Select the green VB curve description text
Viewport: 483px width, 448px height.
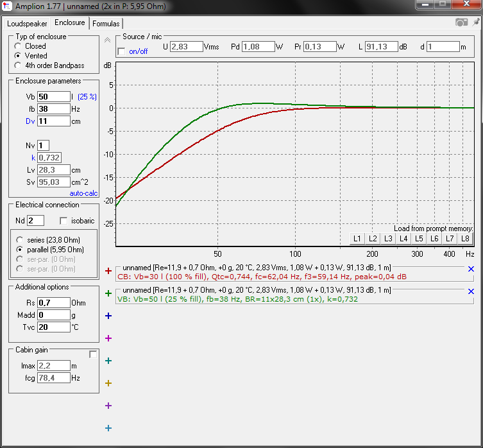237,299
